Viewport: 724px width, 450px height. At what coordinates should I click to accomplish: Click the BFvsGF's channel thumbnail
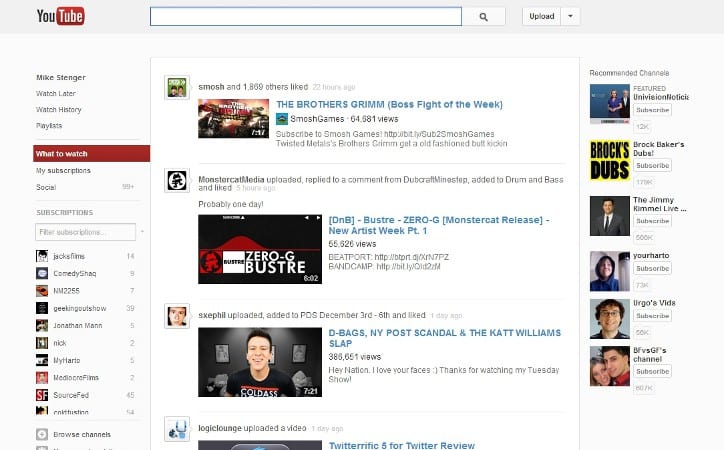[609, 366]
